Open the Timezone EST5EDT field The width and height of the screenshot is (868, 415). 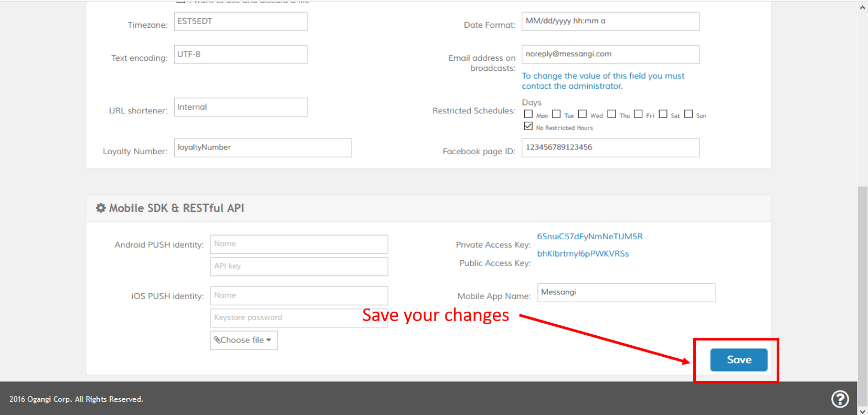click(240, 22)
